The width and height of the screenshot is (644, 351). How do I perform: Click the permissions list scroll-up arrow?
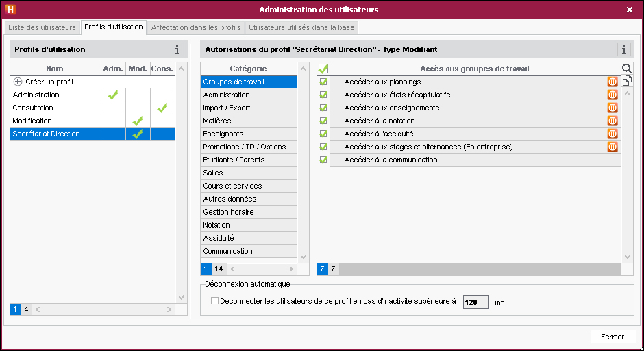pyautogui.click(x=627, y=94)
